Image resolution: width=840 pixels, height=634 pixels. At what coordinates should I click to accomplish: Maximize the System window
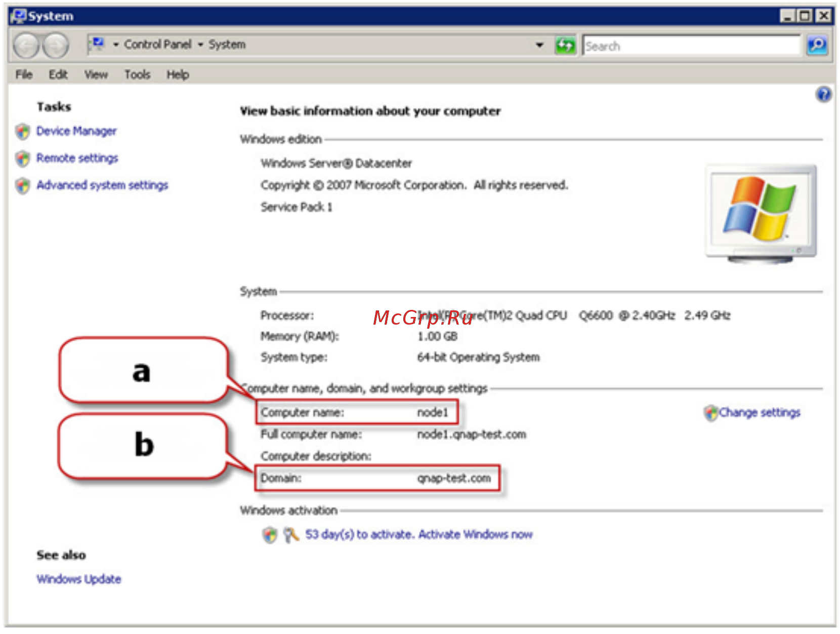pyautogui.click(x=805, y=16)
